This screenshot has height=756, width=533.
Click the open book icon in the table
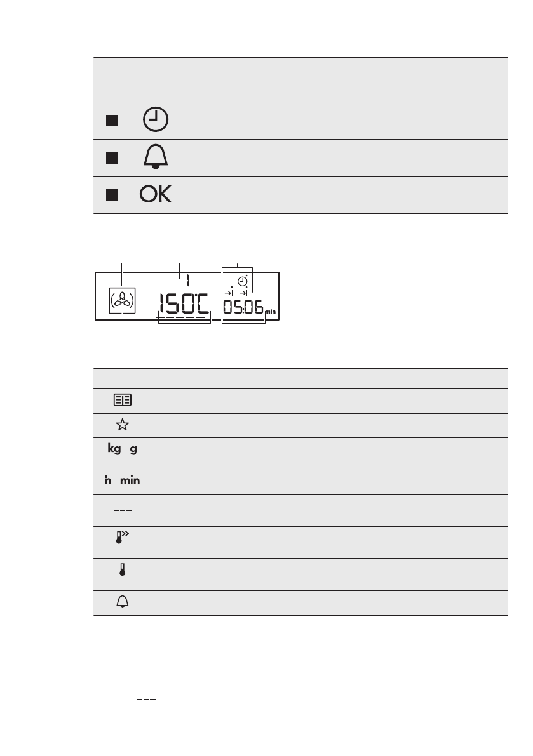point(121,401)
